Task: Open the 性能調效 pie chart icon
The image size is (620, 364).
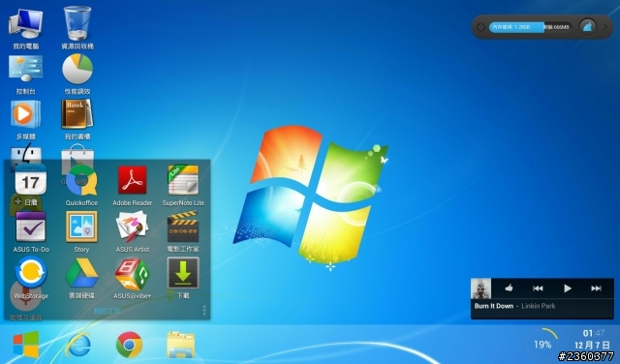Action: (77, 69)
